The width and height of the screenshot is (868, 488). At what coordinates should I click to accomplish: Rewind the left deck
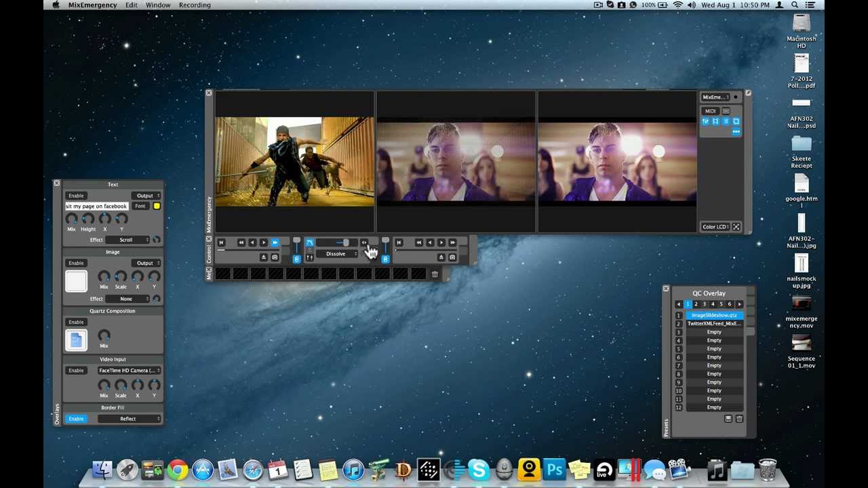pos(241,242)
